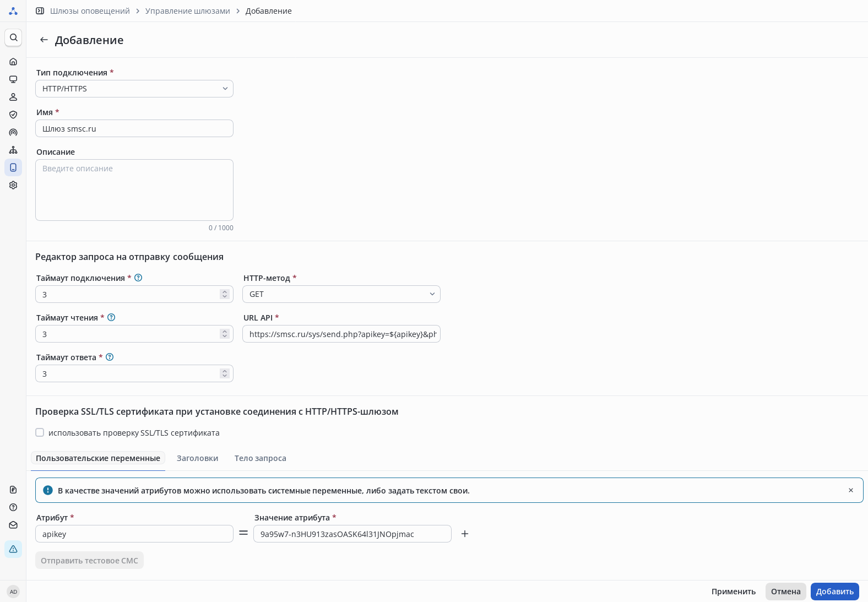
Task: Go to the home icon in sidebar
Action: (13, 62)
